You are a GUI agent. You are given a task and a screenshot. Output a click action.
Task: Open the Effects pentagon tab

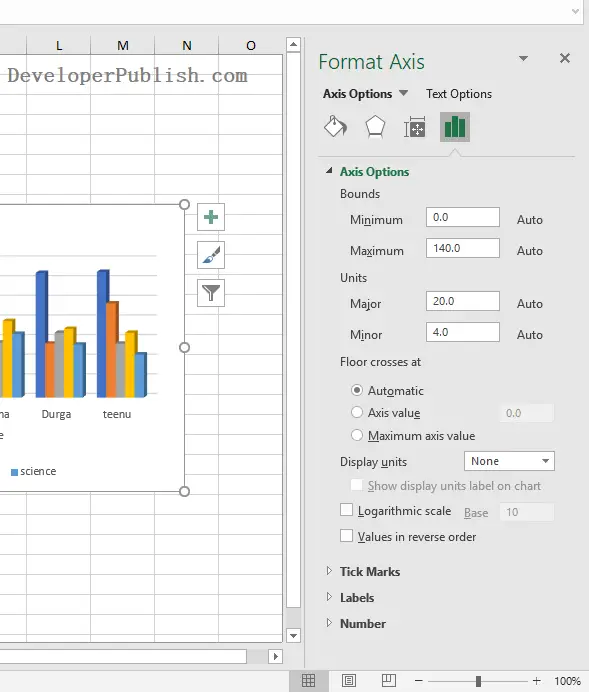pyautogui.click(x=375, y=127)
